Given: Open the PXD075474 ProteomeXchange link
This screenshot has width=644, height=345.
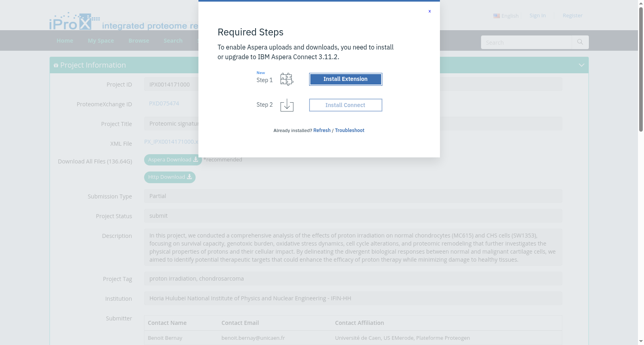Looking at the screenshot, I should [x=164, y=103].
